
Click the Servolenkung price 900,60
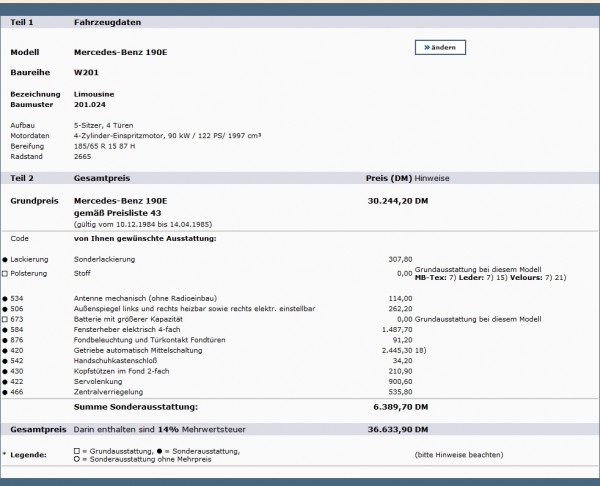click(400, 381)
